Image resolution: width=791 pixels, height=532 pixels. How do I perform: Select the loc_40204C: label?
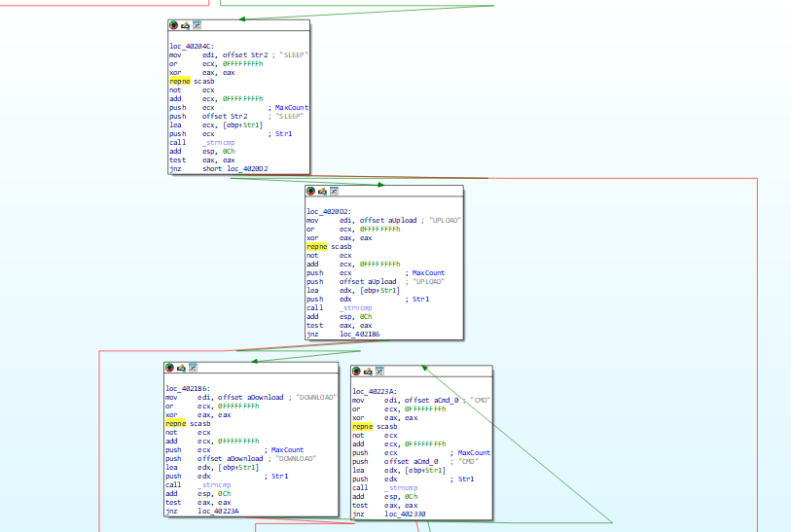(192, 47)
